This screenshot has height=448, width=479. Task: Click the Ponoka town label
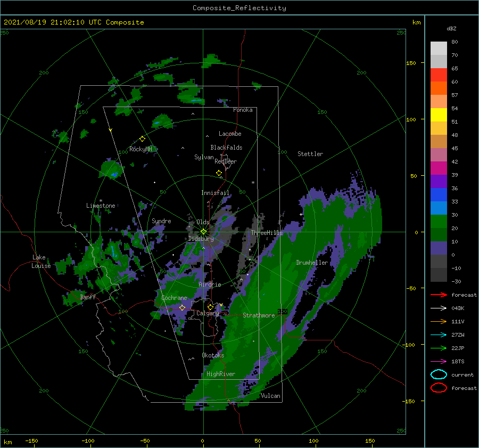[243, 110]
